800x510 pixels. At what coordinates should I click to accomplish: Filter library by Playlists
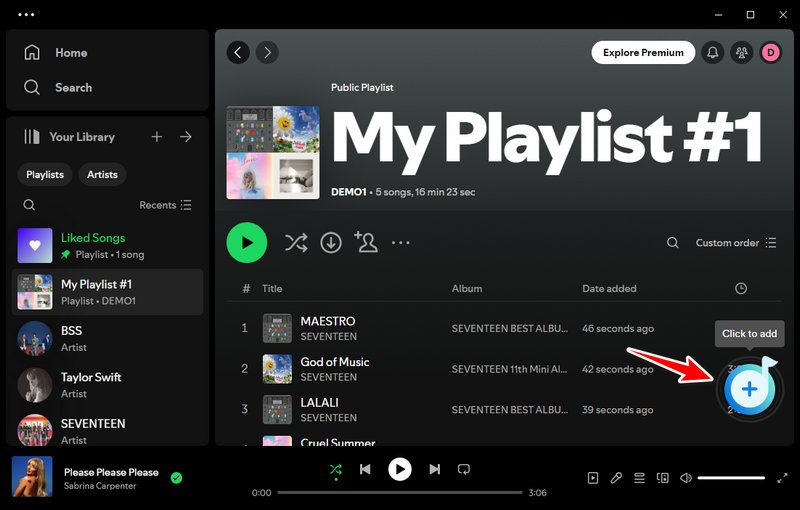click(x=45, y=174)
